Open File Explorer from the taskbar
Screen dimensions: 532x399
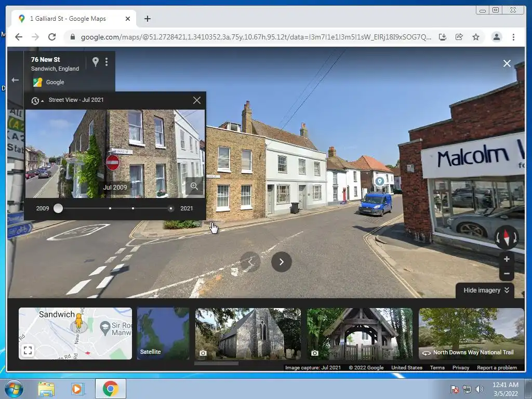click(46, 389)
